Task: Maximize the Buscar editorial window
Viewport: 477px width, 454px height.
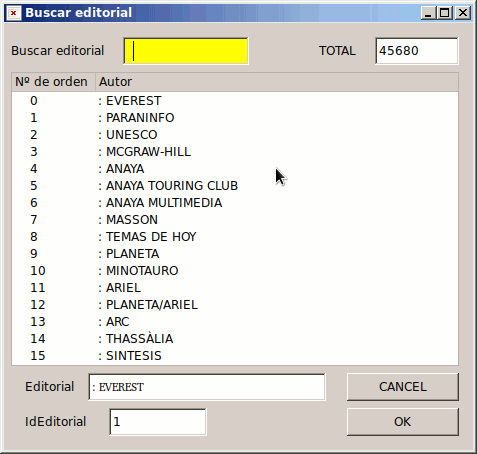Action: tap(445, 13)
